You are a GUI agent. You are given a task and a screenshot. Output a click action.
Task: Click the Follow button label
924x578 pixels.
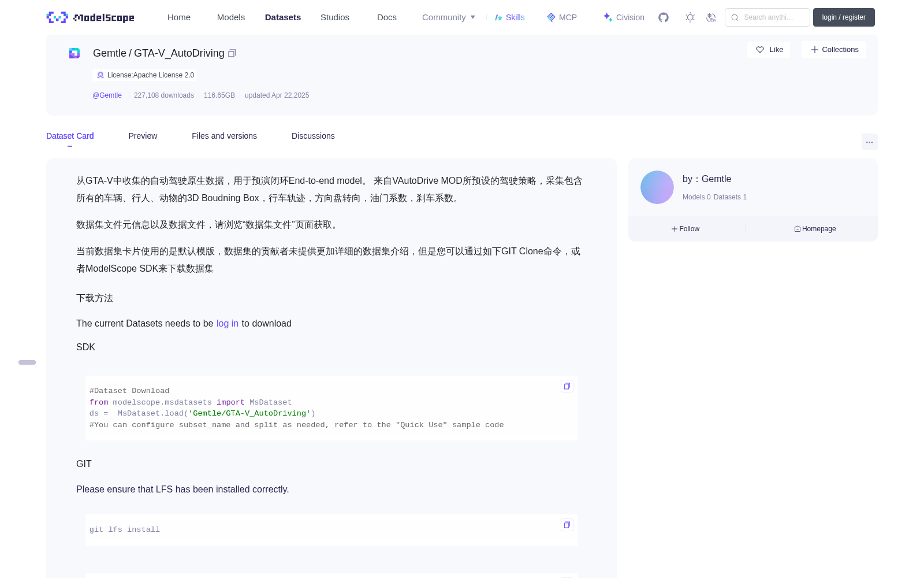point(690,229)
